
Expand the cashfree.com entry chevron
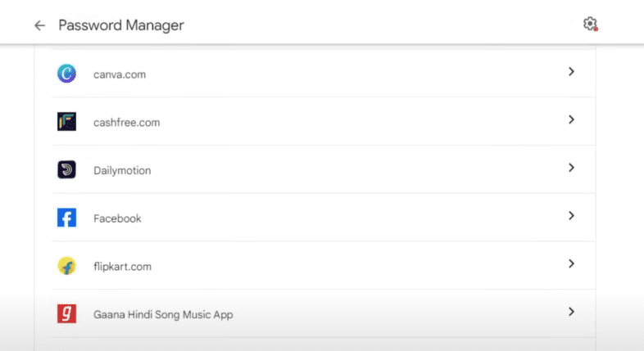571,119
